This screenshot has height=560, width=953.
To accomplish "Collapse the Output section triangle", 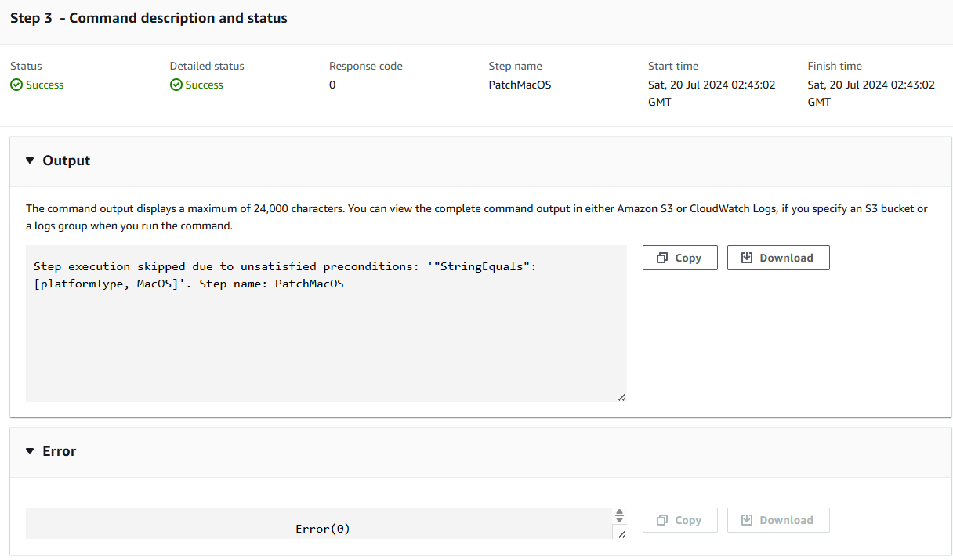I will coord(30,161).
